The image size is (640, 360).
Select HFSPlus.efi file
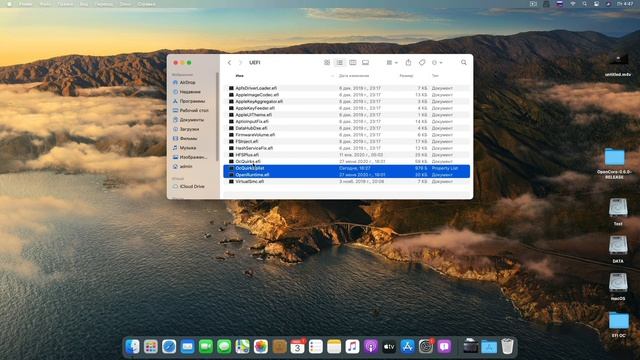pos(347,155)
